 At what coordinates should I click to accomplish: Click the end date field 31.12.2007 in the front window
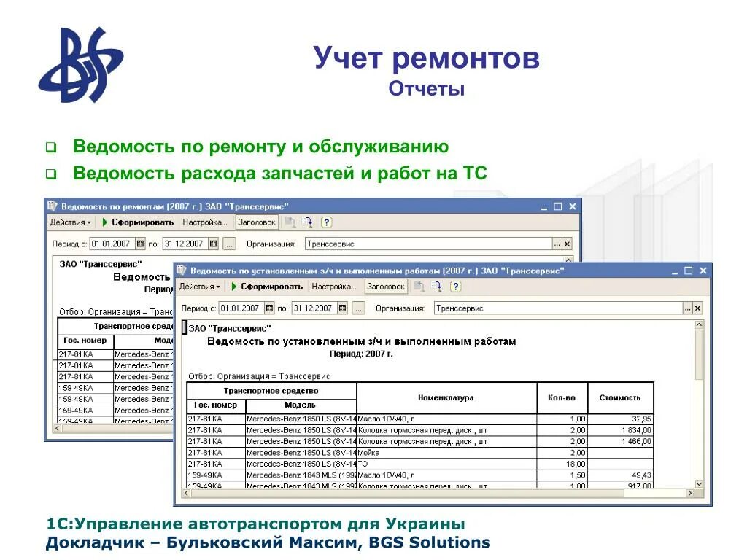[314, 308]
